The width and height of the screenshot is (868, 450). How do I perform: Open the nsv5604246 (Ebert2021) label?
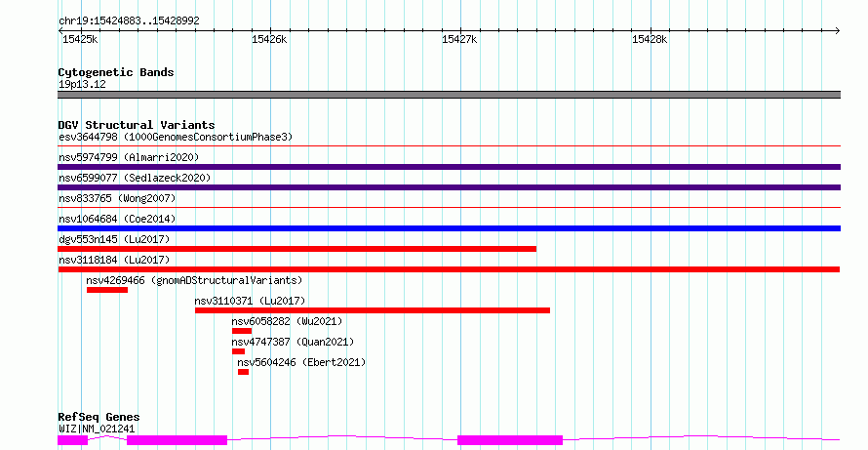[x=301, y=362]
